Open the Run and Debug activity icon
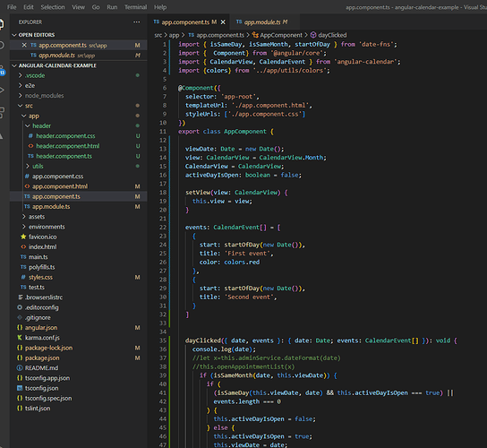This screenshot has width=487, height=448. (2, 90)
